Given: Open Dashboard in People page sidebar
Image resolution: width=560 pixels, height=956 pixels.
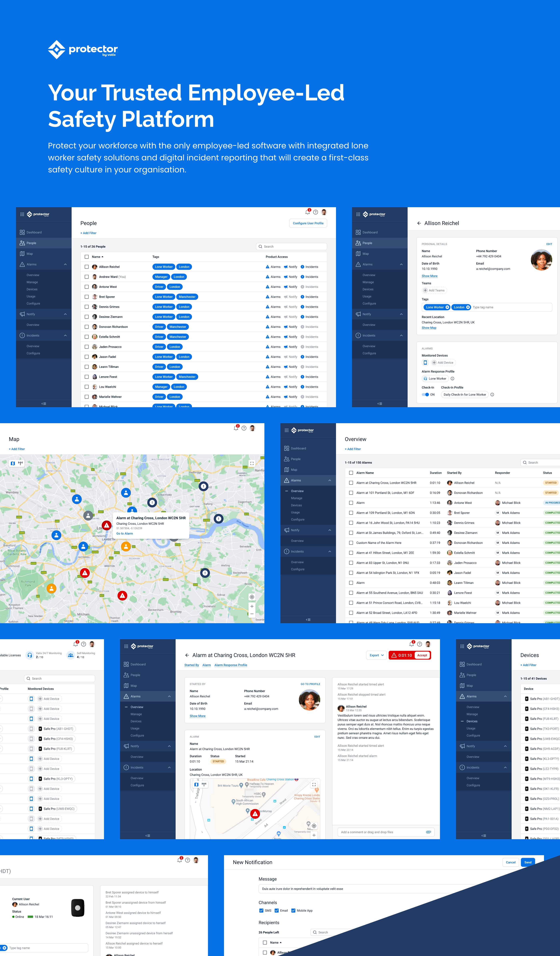Looking at the screenshot, I should tap(44, 232).
